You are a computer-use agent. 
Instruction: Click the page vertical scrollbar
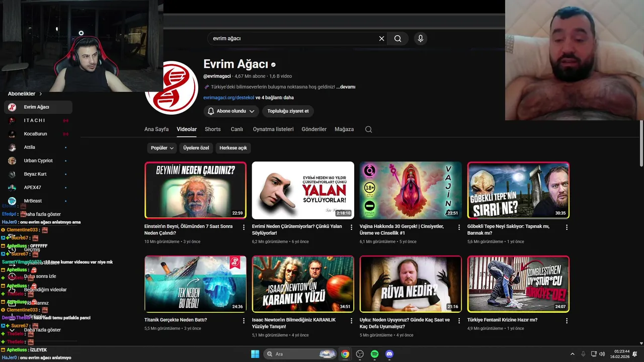(641, 143)
